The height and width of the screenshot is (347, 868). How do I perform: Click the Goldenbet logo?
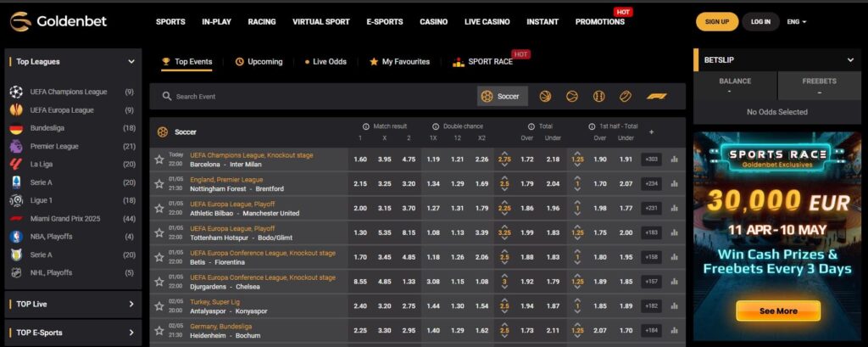58,21
